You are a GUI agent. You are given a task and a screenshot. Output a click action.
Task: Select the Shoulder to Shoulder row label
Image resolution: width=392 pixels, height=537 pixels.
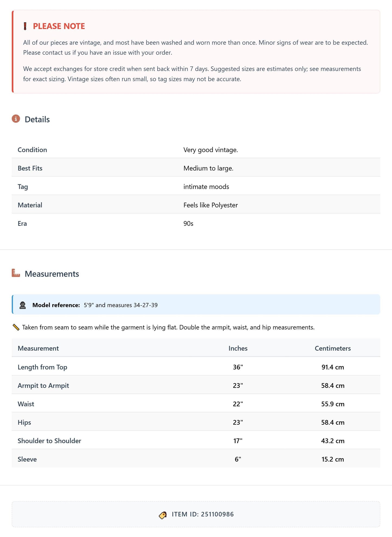[x=49, y=441]
